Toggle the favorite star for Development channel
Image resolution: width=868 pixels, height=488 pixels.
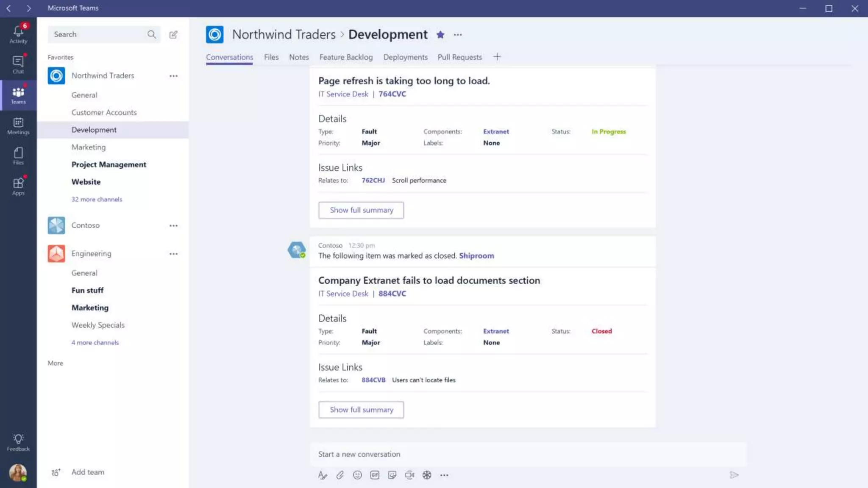(440, 35)
